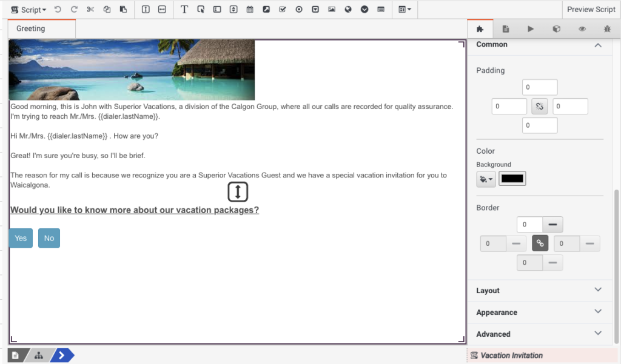This screenshot has height=364, width=621.
Task: Open the eye preview panel on the right
Action: [x=582, y=28]
